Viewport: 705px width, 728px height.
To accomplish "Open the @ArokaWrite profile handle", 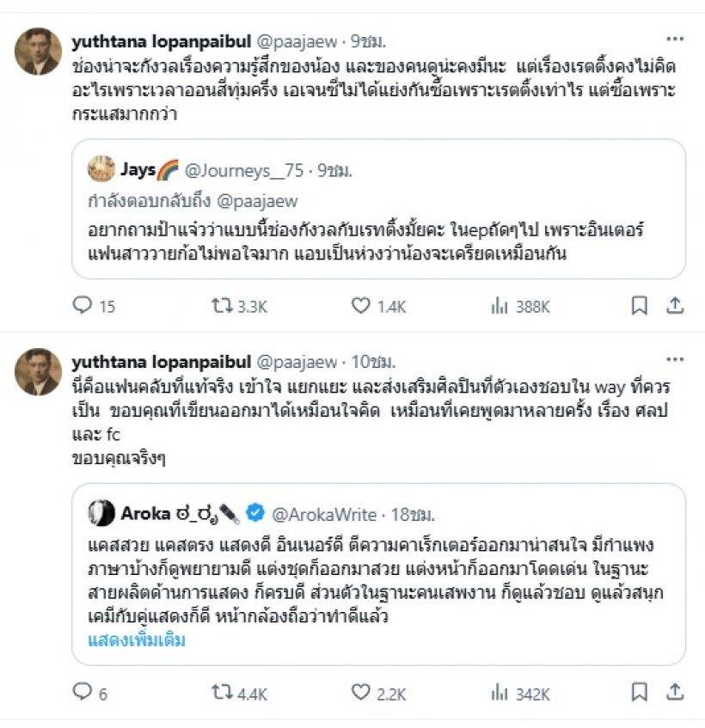I will click(x=324, y=514).
